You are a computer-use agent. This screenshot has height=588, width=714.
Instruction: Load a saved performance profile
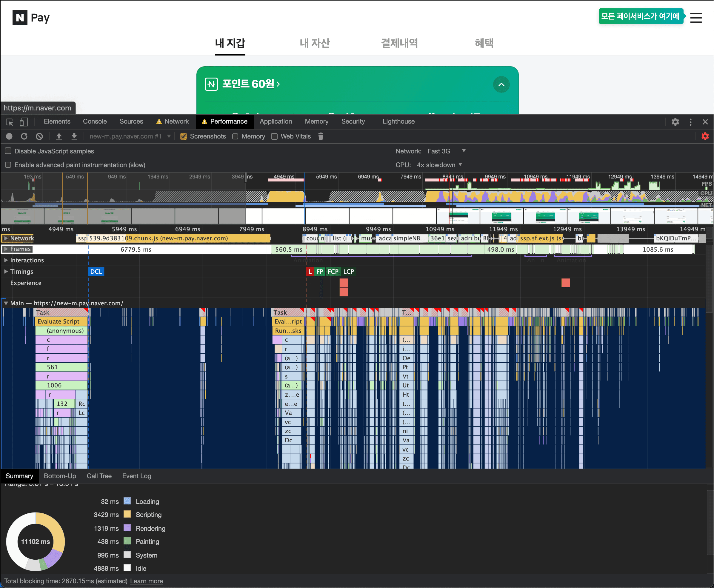click(59, 136)
